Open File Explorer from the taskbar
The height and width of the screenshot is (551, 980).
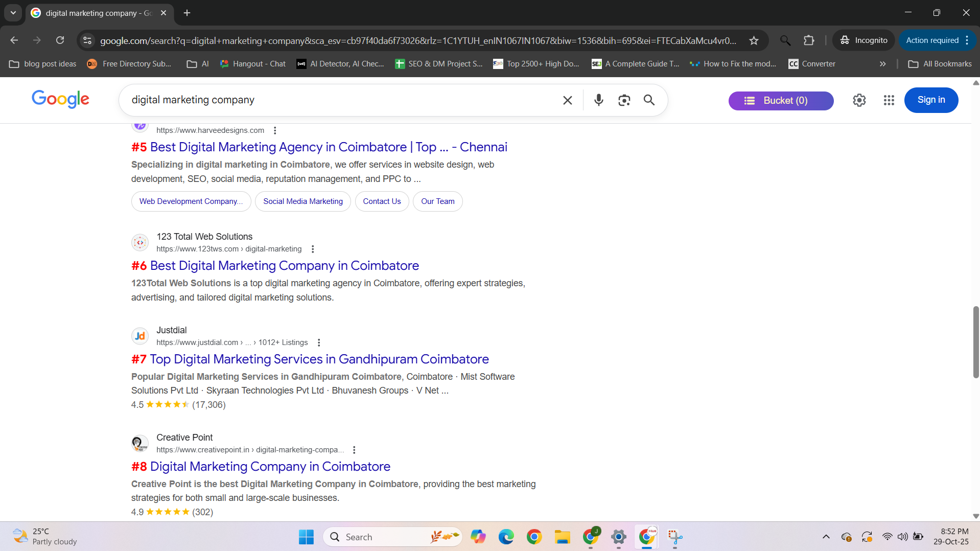[x=562, y=537]
